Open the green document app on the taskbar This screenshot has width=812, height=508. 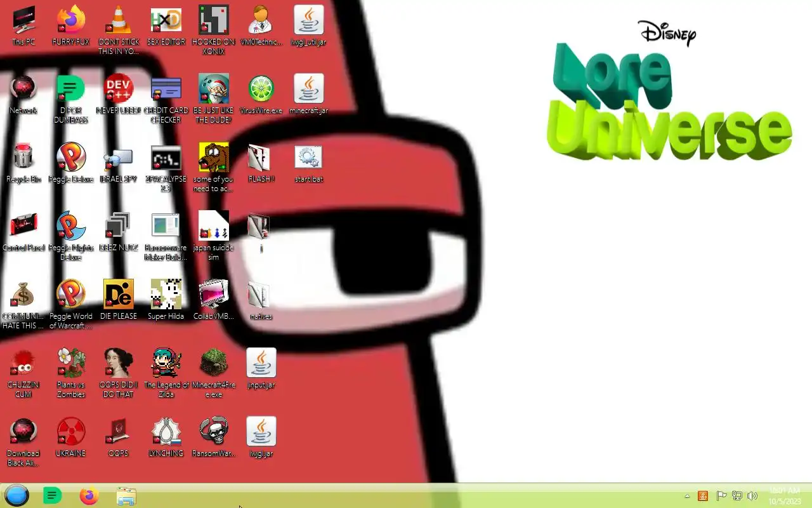(52, 495)
